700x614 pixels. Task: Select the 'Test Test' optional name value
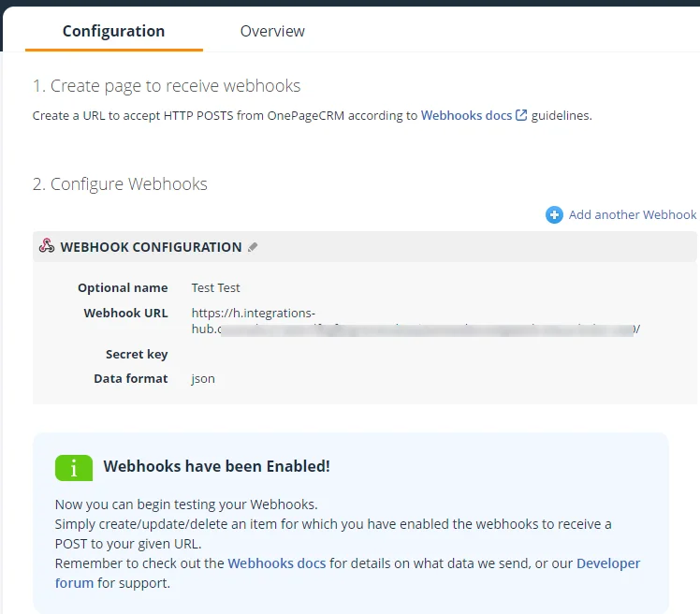tap(215, 287)
